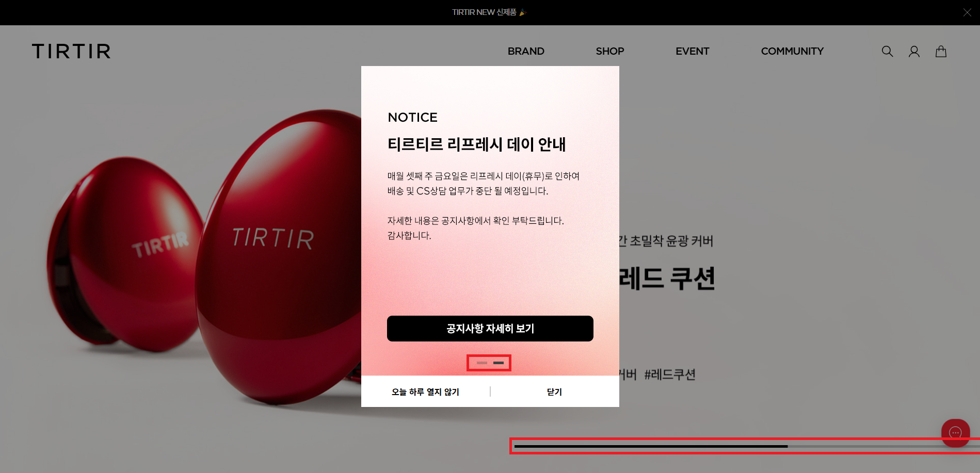
Task: Click the 공지사항 자세히 보기 button
Action: click(x=490, y=329)
